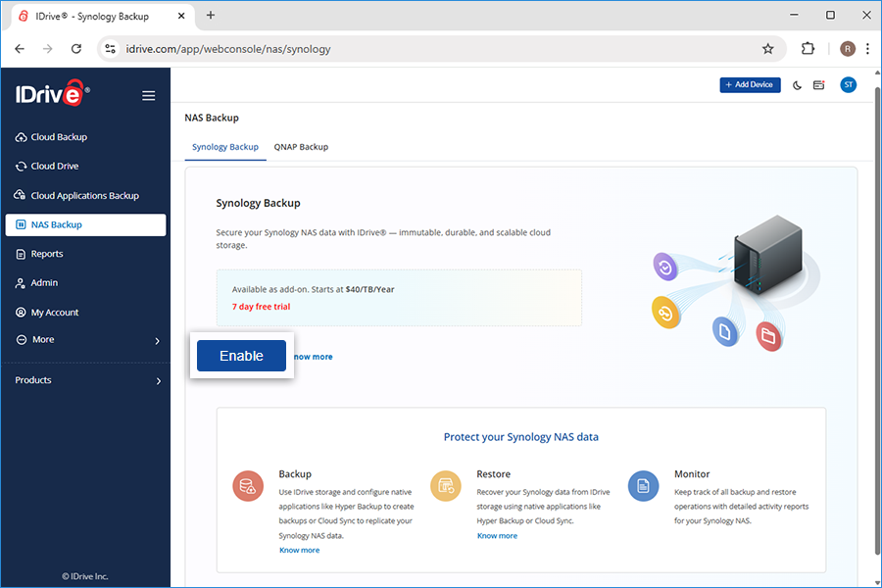This screenshot has width=882, height=588.
Task: Click the Products label in sidebar
Action: coord(33,380)
